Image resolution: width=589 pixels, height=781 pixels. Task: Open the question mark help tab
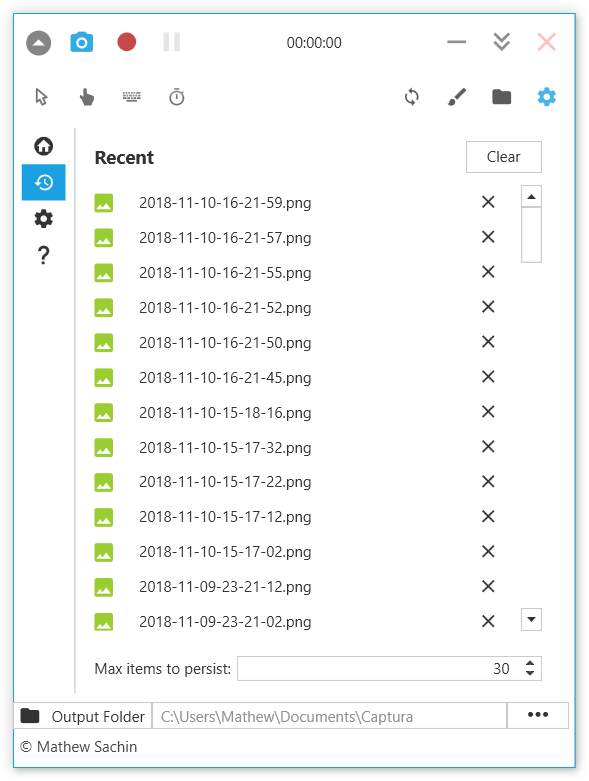[44, 255]
